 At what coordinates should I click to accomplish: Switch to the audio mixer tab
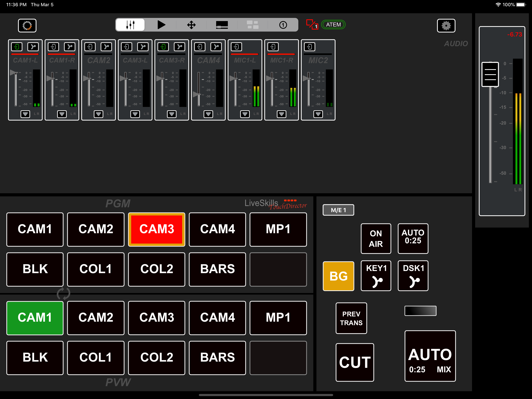coord(130,25)
